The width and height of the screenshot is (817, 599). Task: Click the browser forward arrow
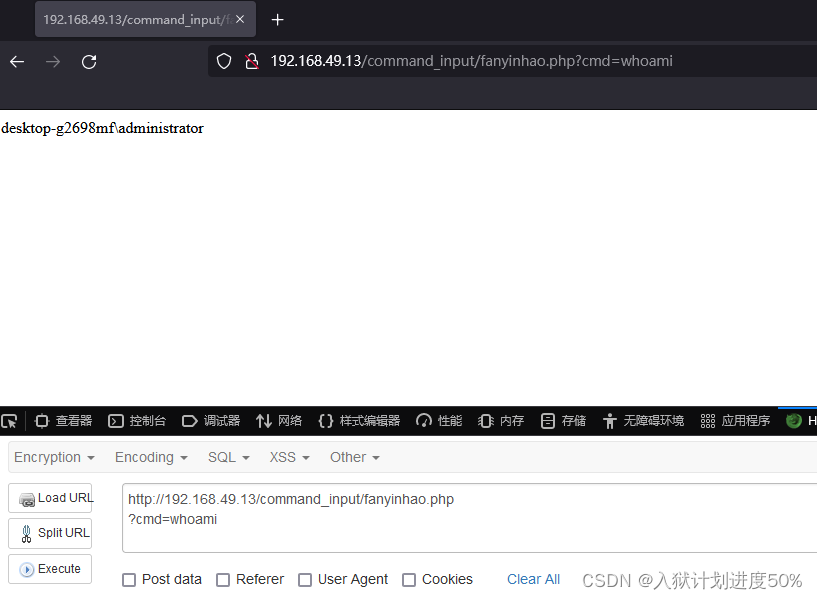(x=53, y=62)
